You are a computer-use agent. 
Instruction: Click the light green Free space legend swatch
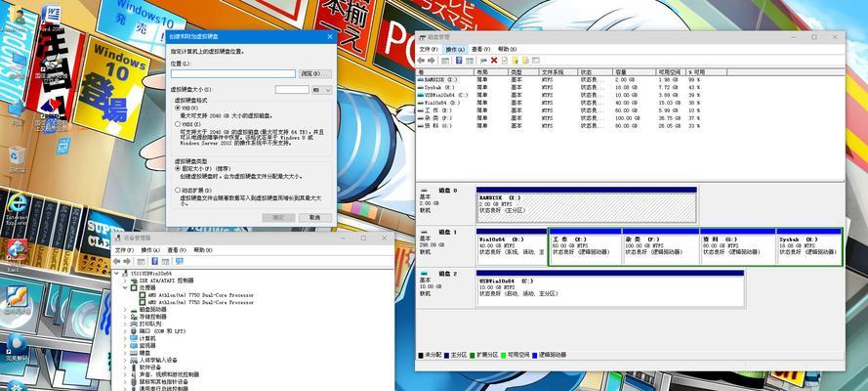pos(505,355)
